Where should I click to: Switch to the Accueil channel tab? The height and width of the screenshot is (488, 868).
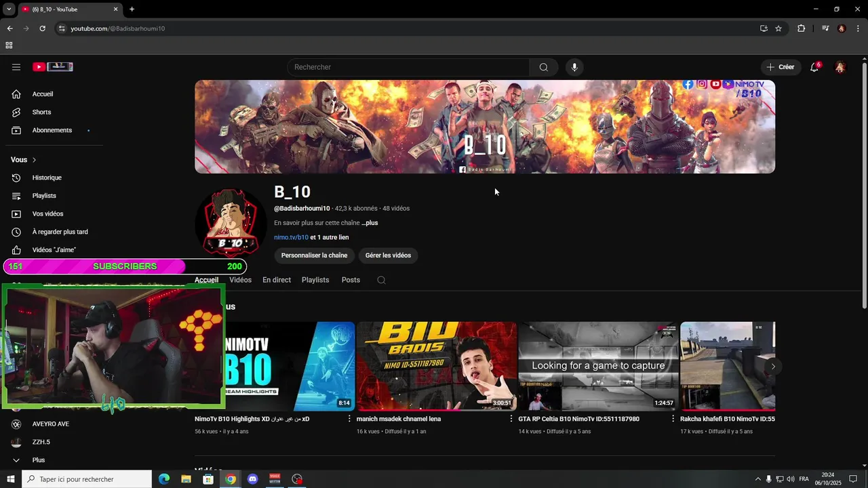coord(206,280)
